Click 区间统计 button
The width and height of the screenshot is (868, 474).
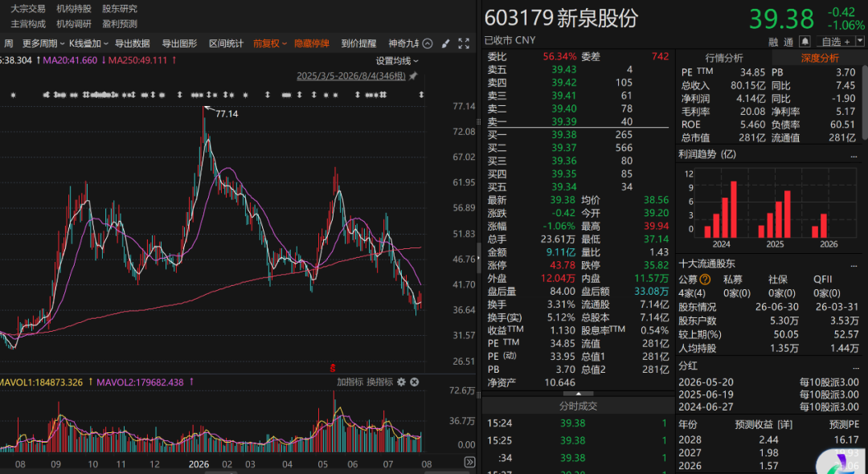227,43
